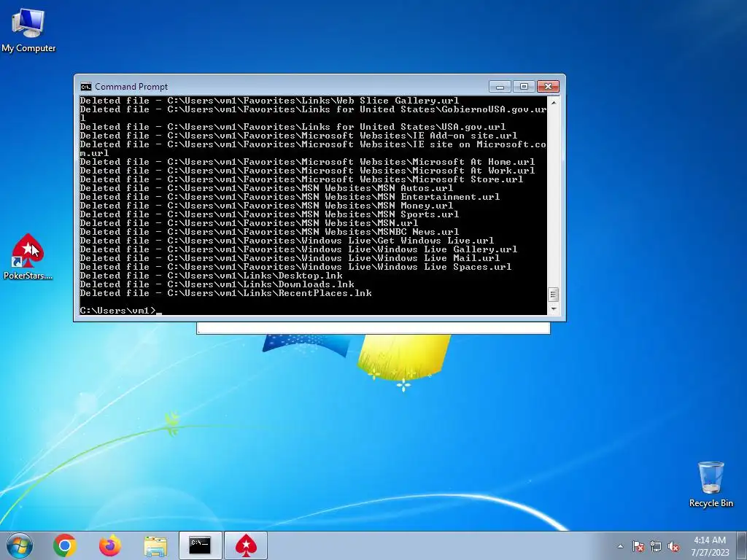
Task: Click the line ending MSN Autos.url
Action: tap(267, 188)
